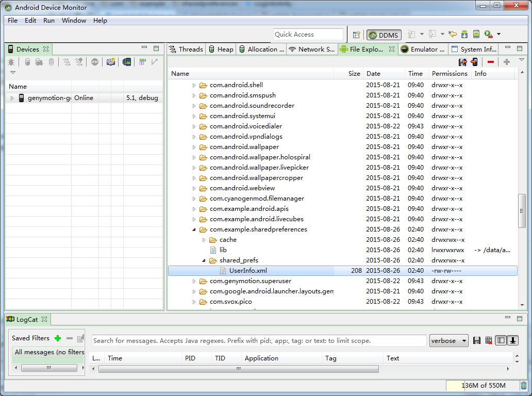Toggle the DDMS perspective button
The width and height of the screenshot is (532, 396).
coord(384,35)
